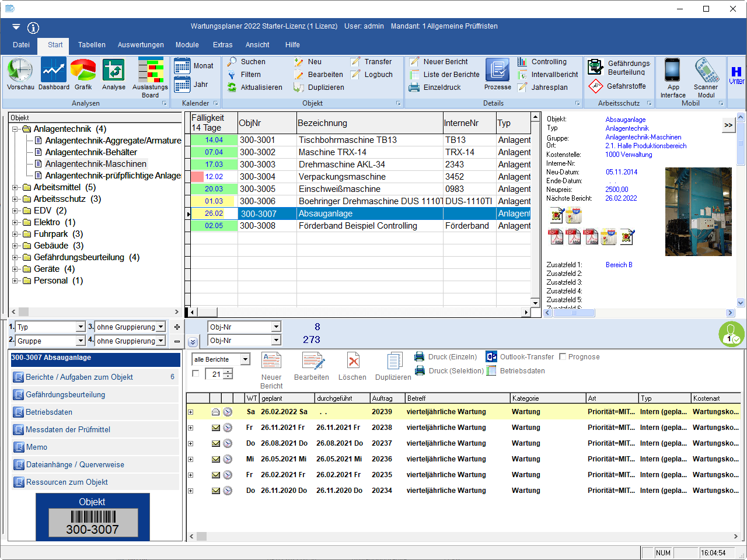This screenshot has height=560, width=747.
Task: Open the App Interface phone icon
Action: (672, 71)
